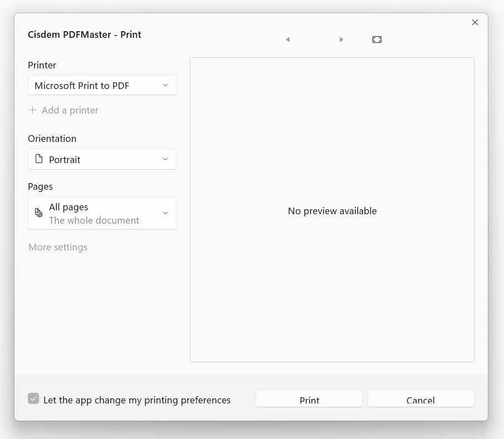Image resolution: width=504 pixels, height=439 pixels.
Task: Disable Let the app change my printing preferences
Action: 33,398
